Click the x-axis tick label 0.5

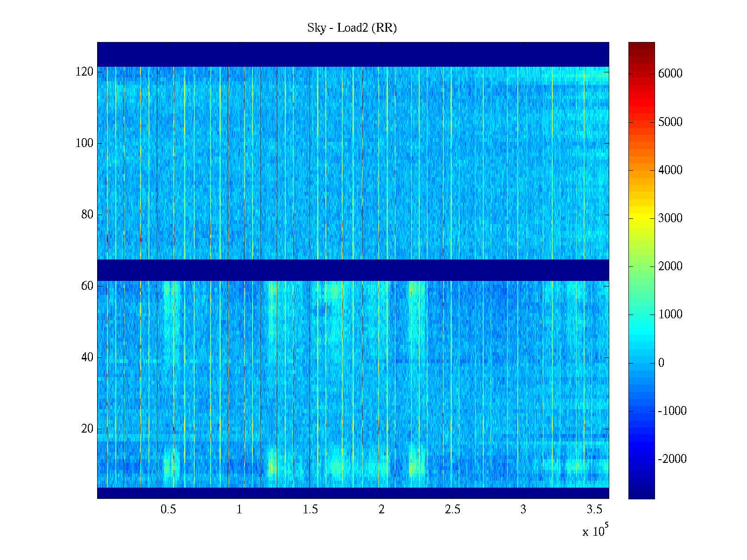tap(168, 510)
